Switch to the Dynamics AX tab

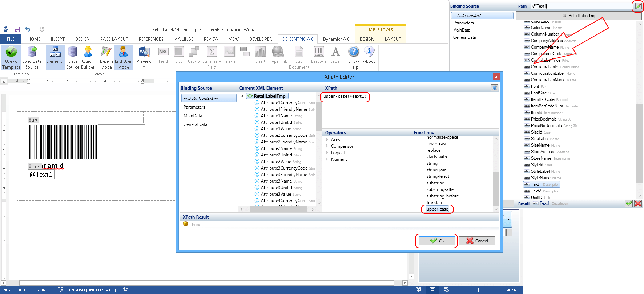click(x=336, y=39)
